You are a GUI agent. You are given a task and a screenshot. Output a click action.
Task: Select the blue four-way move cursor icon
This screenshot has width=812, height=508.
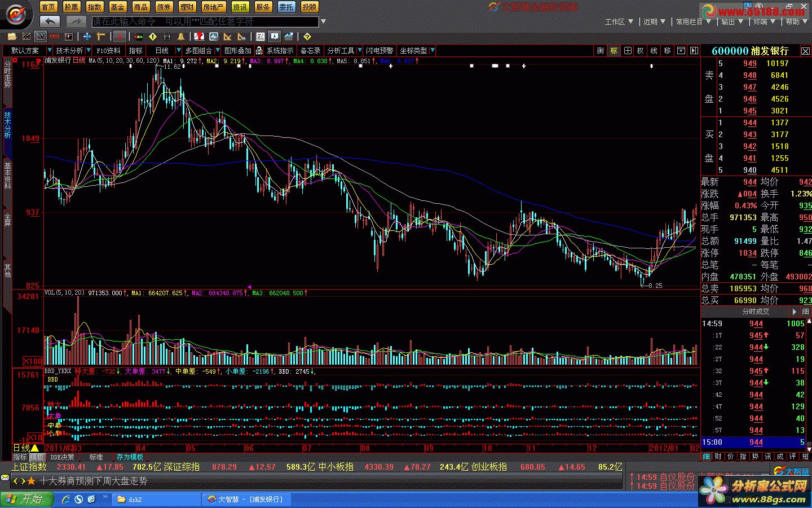[x=87, y=37]
